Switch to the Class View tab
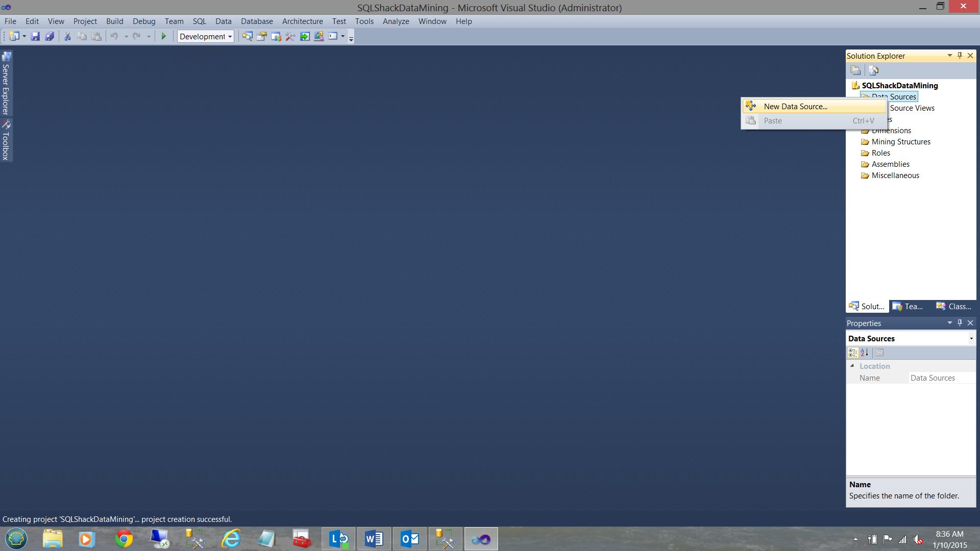The image size is (980, 551). [953, 306]
